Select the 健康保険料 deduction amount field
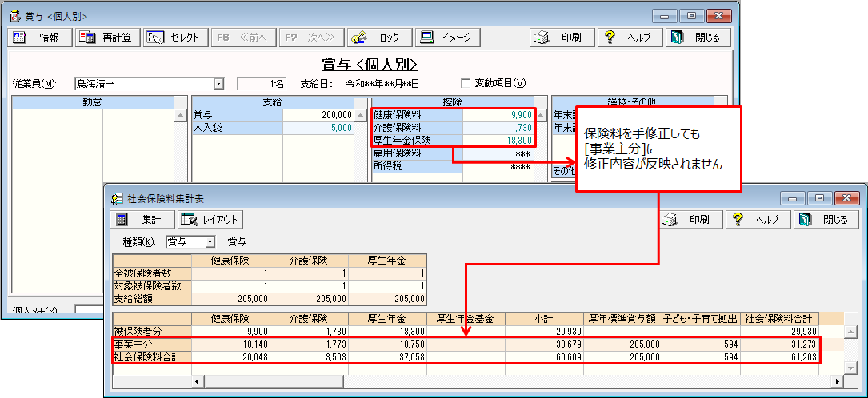Image resolution: width=868 pixels, height=398 pixels. pyautogui.click(x=498, y=115)
